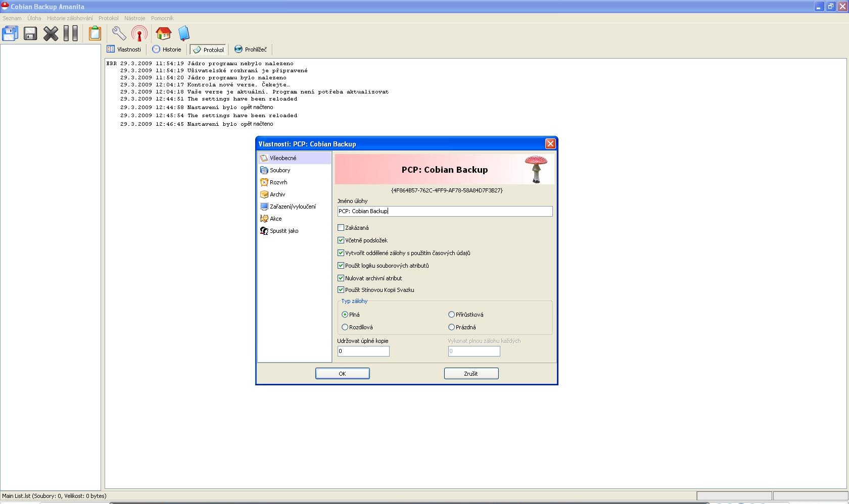Toggle Použít Stínovou Kopii Svazku checkbox
Screen dimensions: 849x504
point(341,290)
